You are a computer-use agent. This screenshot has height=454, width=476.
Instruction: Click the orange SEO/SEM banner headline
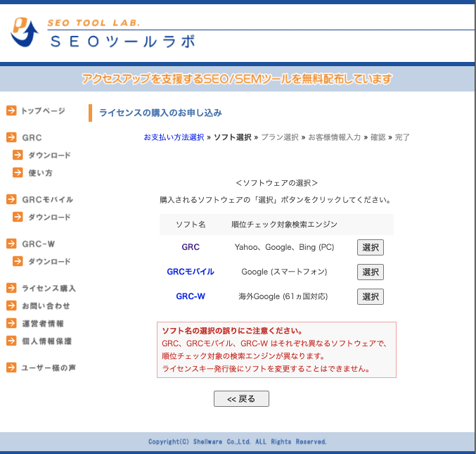[237, 79]
